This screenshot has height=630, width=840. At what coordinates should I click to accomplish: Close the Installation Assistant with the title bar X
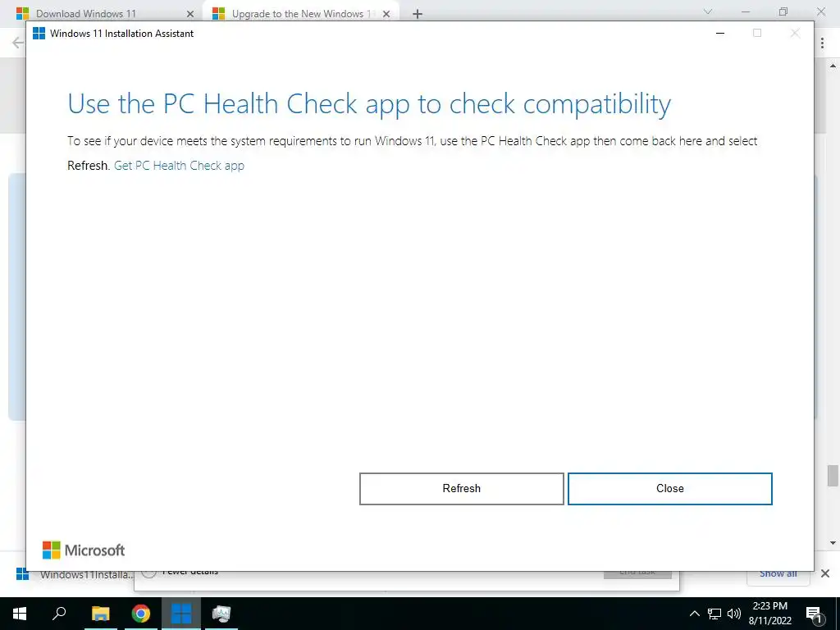(x=795, y=33)
